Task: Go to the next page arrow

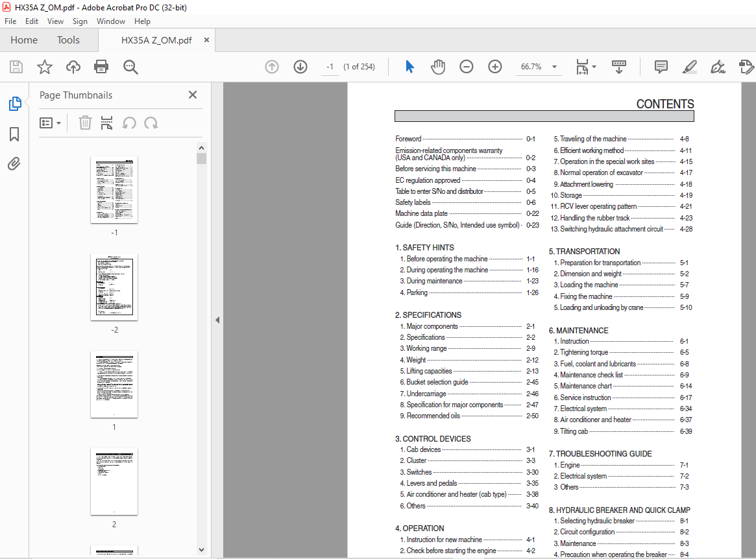Action: tap(300, 67)
